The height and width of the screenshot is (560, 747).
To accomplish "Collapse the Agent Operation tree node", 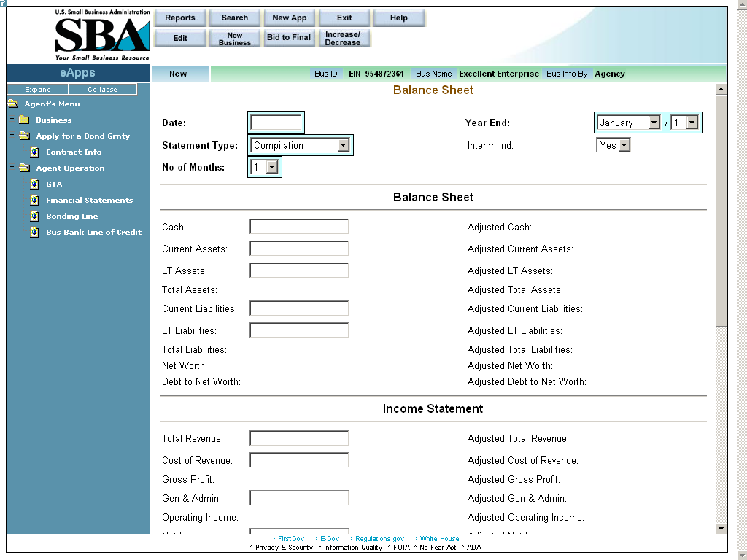I will tap(12, 168).
